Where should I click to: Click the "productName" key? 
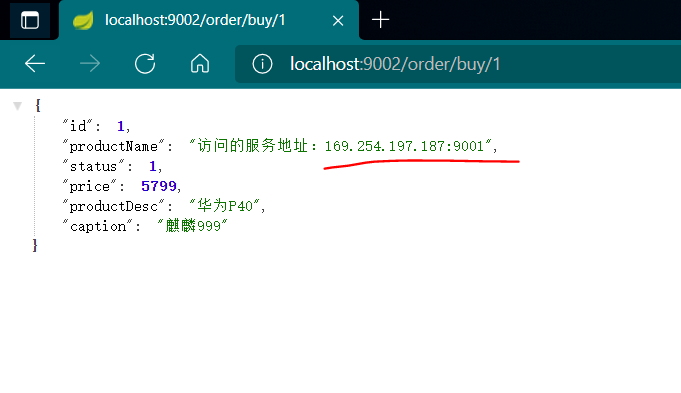pos(113,146)
